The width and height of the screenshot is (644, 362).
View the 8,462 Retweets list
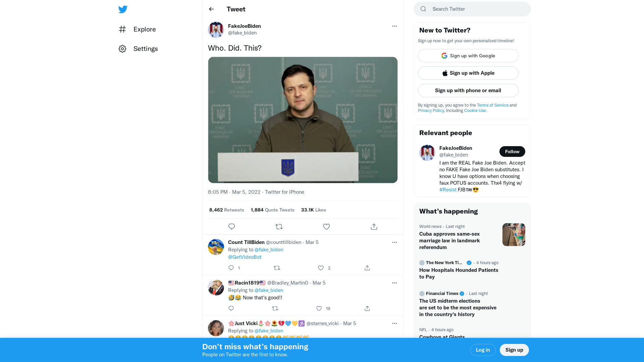pos(227,210)
